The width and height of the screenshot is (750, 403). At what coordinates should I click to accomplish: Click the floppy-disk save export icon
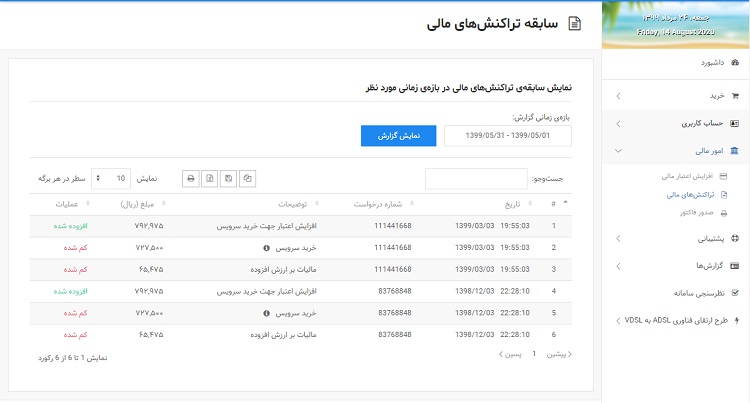tap(228, 178)
